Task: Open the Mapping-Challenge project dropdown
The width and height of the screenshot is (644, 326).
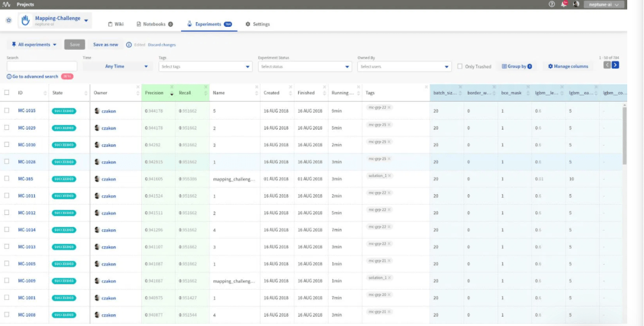Action: (86, 20)
